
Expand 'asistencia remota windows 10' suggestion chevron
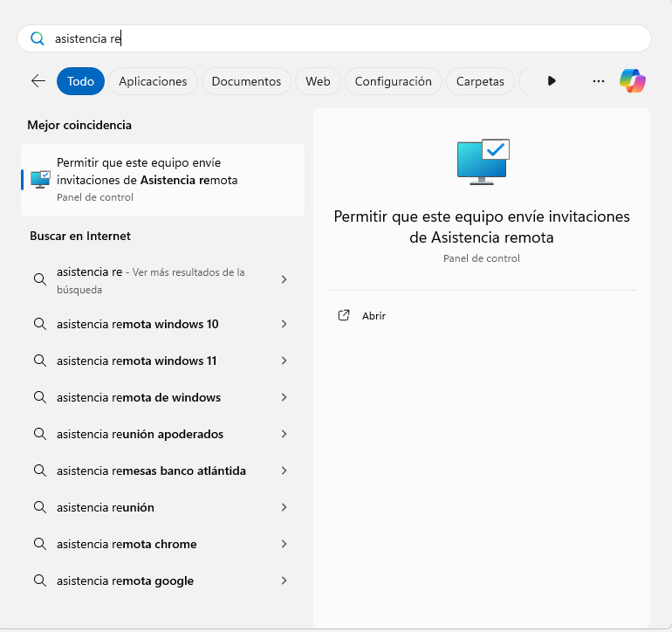tap(284, 324)
